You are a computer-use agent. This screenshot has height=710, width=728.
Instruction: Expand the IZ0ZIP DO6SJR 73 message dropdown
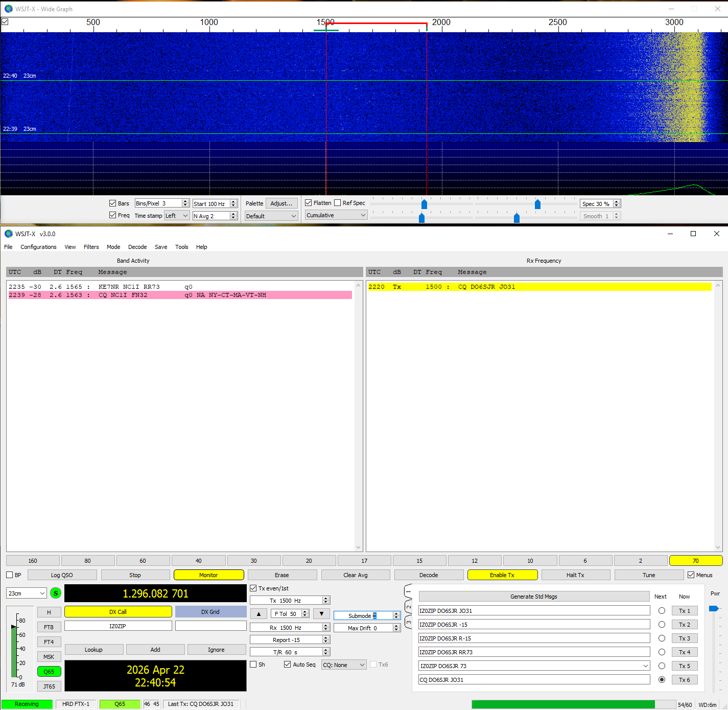(x=646, y=666)
